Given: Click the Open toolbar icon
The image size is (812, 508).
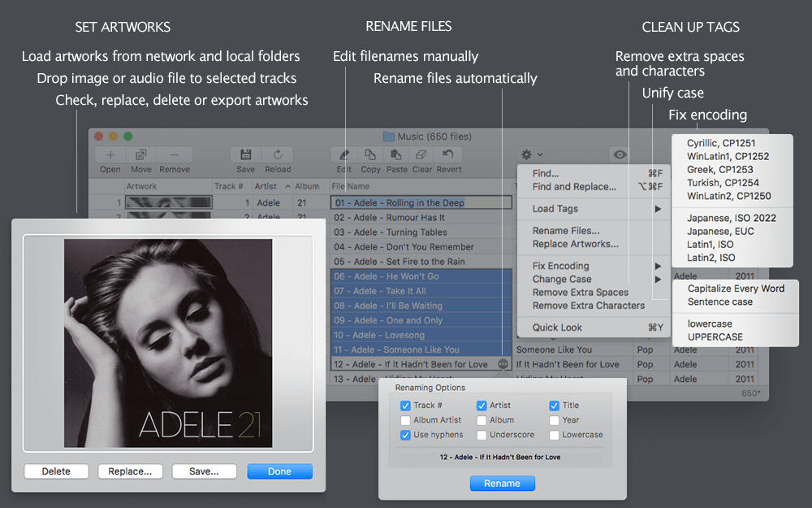Looking at the screenshot, I should click(110, 154).
